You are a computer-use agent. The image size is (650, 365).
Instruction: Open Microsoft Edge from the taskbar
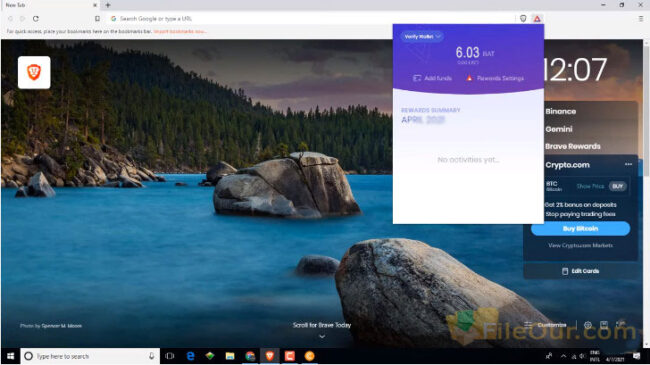point(191,356)
